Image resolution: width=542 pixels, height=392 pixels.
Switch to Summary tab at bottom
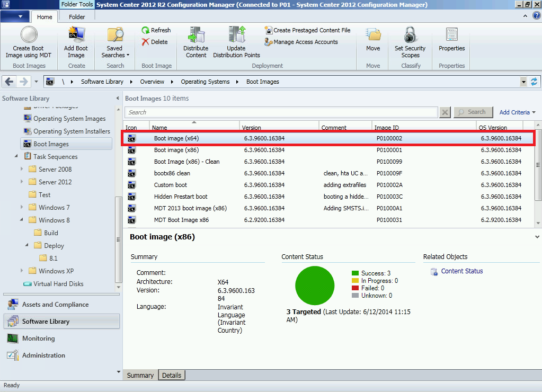pyautogui.click(x=140, y=376)
